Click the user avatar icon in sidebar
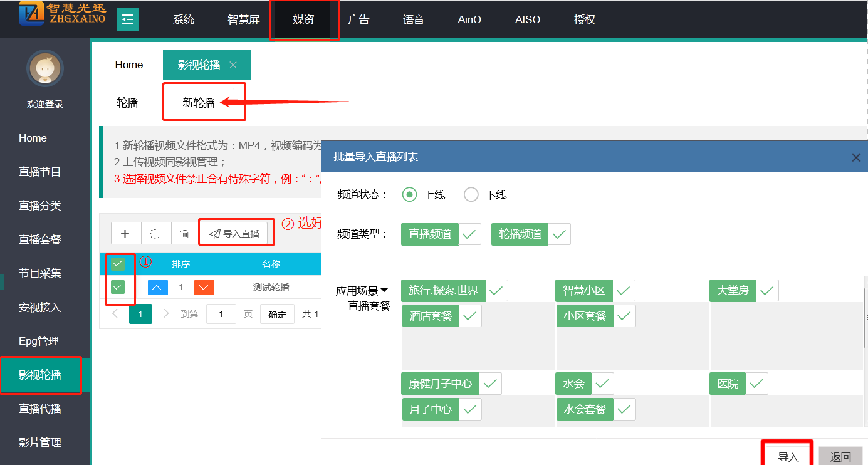Image resolution: width=868 pixels, height=465 pixels. (44, 68)
